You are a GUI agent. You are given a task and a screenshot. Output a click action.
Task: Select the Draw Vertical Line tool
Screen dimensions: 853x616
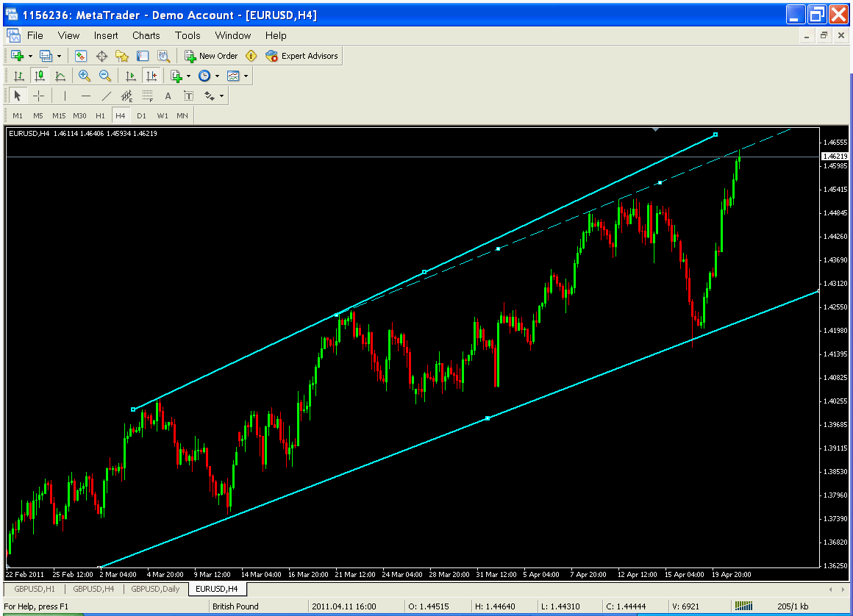point(65,96)
